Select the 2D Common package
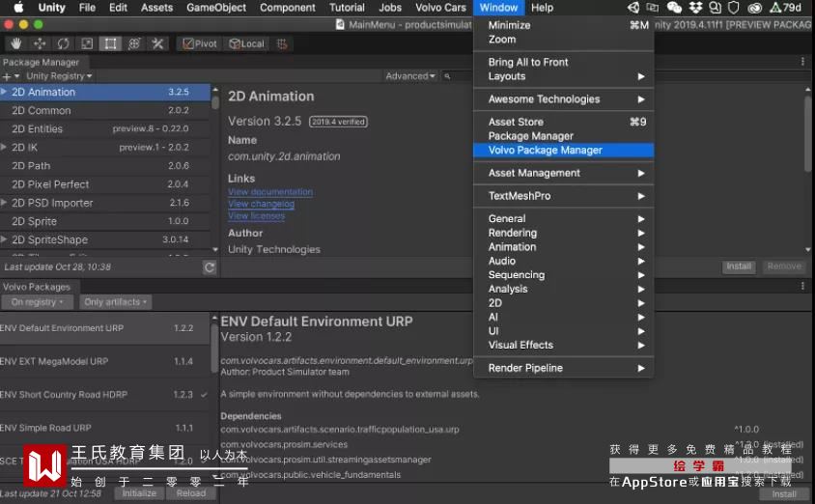 (105, 110)
